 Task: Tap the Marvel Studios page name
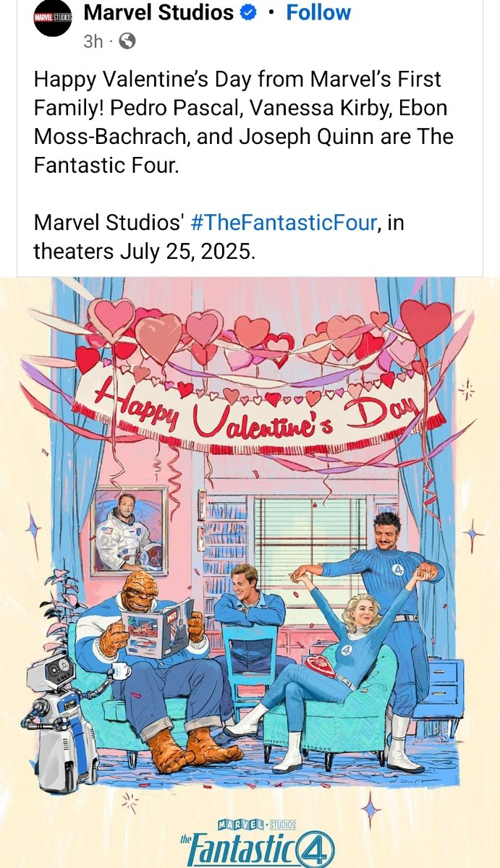pos(158,12)
